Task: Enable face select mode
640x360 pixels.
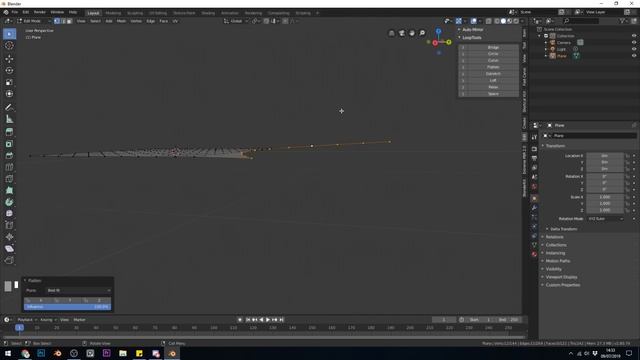Action: [69, 21]
